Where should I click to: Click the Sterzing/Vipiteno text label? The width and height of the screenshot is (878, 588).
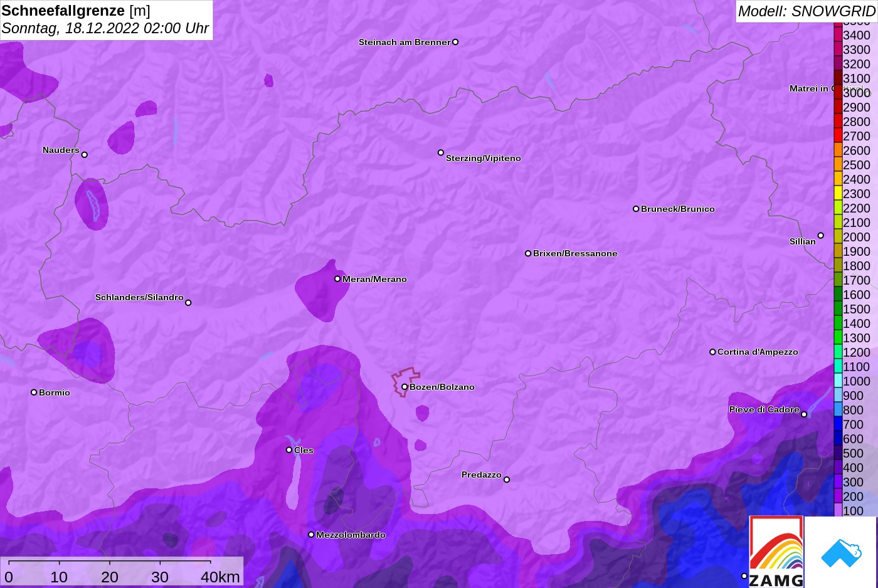(x=484, y=158)
